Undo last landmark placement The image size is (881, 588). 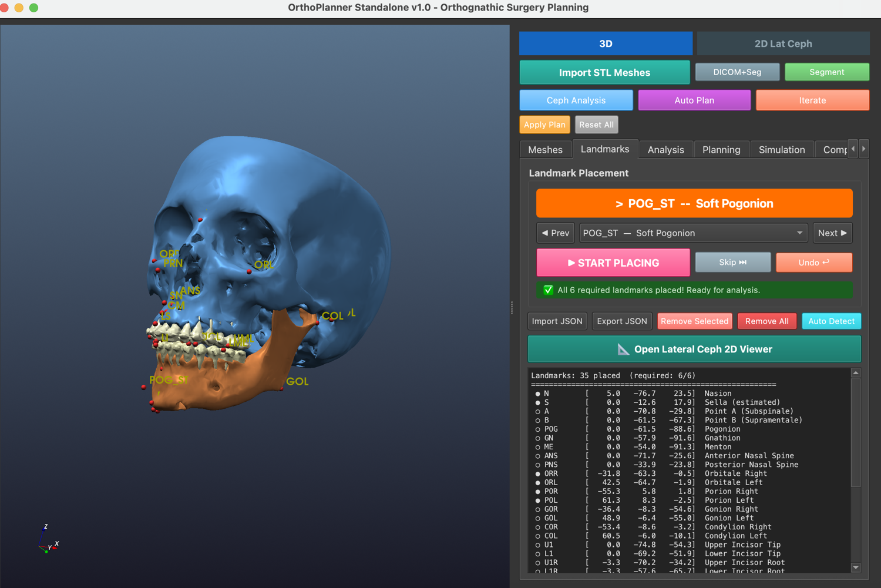tap(813, 262)
